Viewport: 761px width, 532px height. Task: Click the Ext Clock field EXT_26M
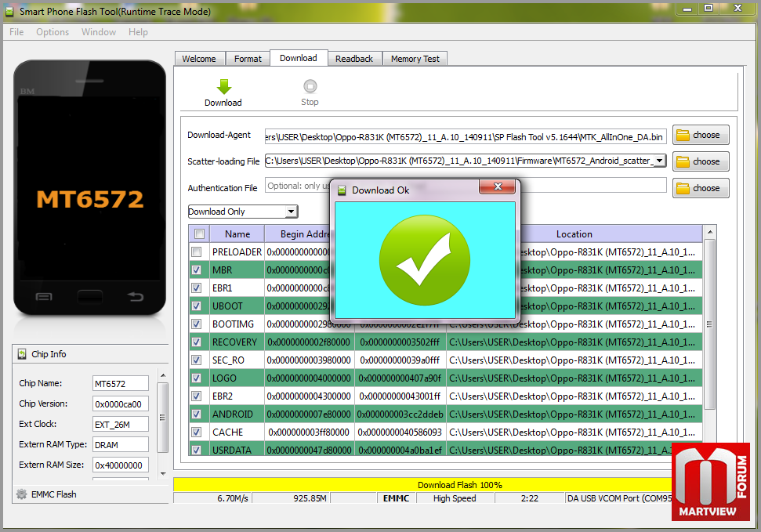tap(121, 424)
